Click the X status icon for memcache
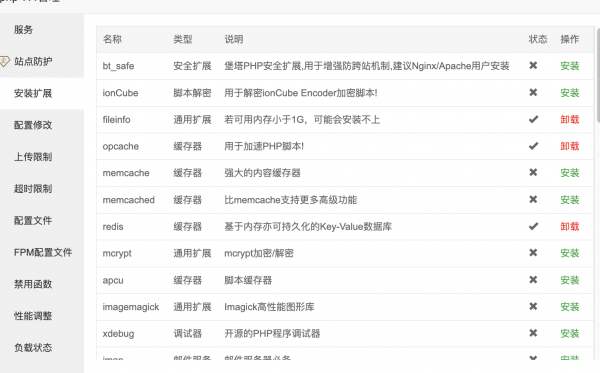The image size is (600, 373). [x=533, y=173]
